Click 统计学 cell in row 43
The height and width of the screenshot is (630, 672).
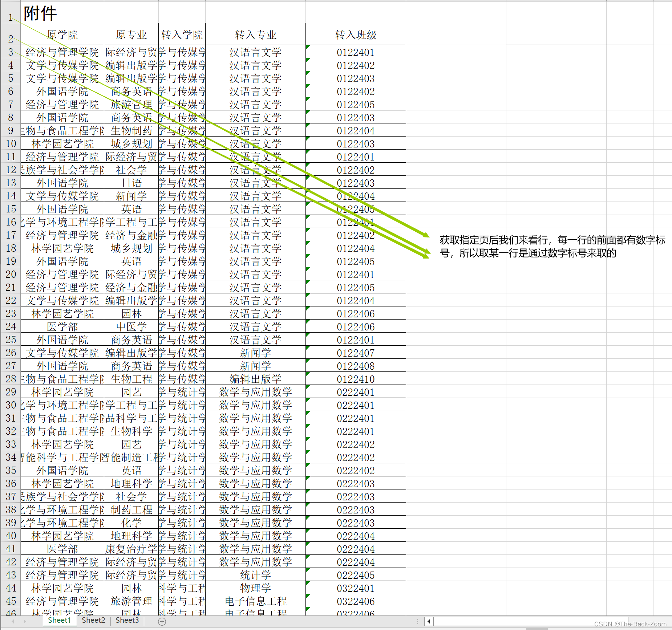pyautogui.click(x=255, y=575)
